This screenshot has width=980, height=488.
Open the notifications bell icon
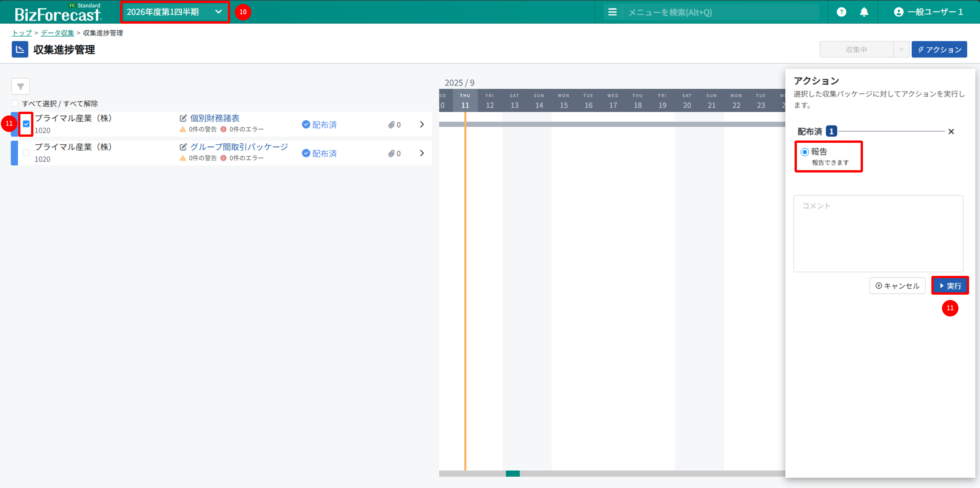coord(864,12)
